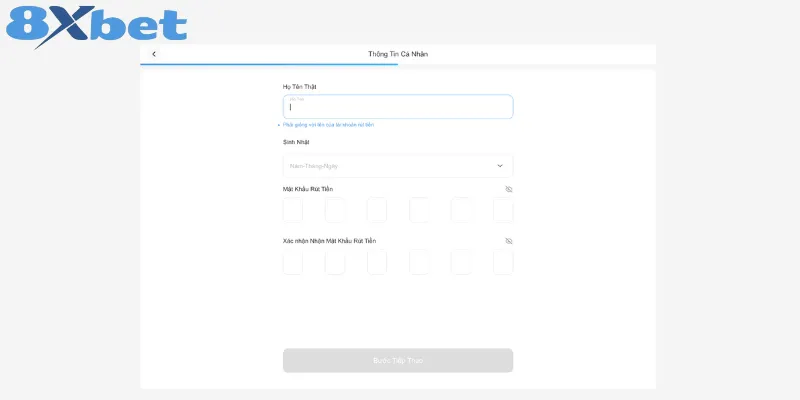Image resolution: width=800 pixels, height=400 pixels.
Task: Click second box of Xác nhận password row
Action: (335, 262)
